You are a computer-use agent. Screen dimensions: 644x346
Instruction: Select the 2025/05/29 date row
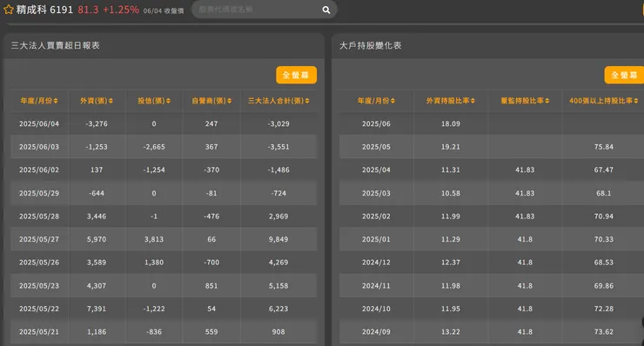[164, 193]
